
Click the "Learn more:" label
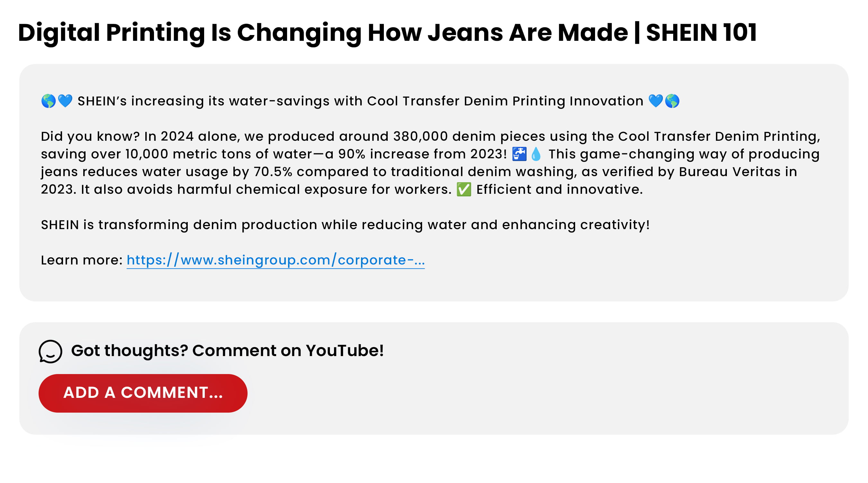(82, 260)
